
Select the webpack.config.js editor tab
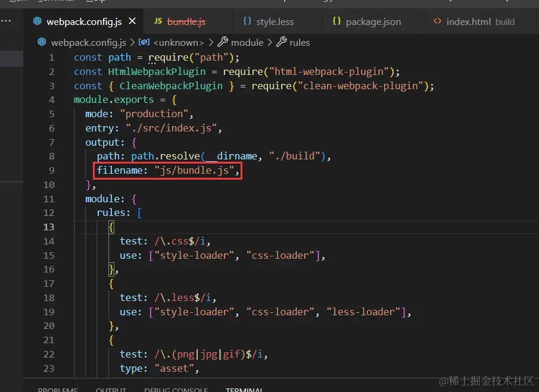click(84, 21)
